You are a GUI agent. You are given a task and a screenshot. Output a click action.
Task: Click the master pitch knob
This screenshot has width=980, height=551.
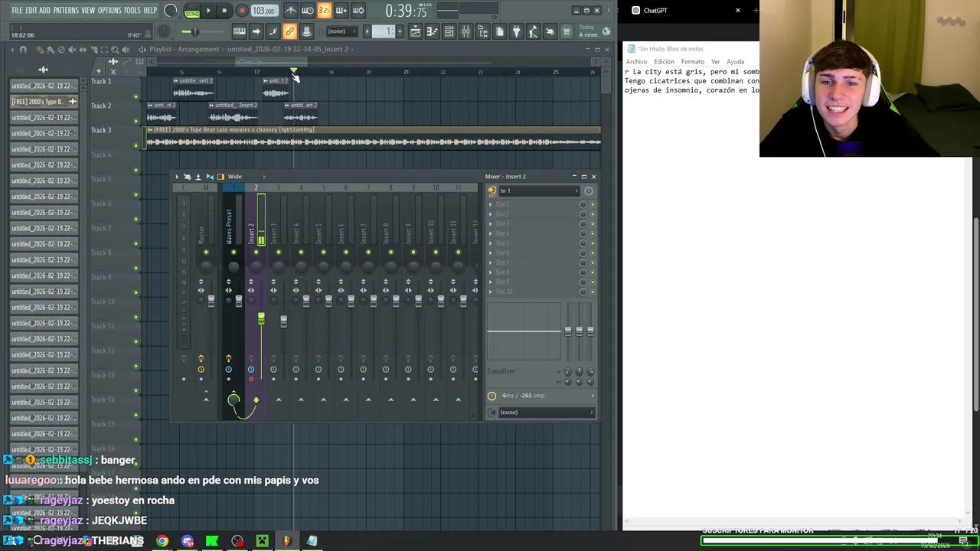tap(164, 31)
